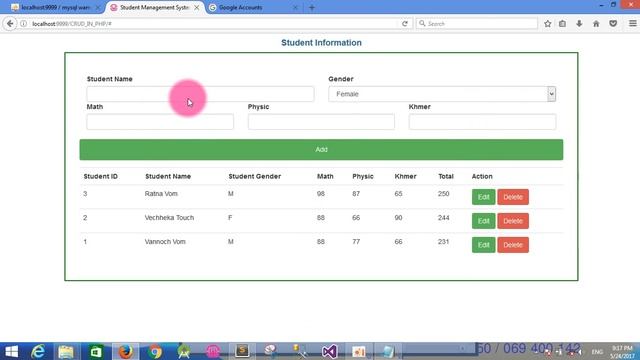This screenshot has width=640, height=360.
Task: Open the Firefox hamburger menu
Action: [632, 24]
